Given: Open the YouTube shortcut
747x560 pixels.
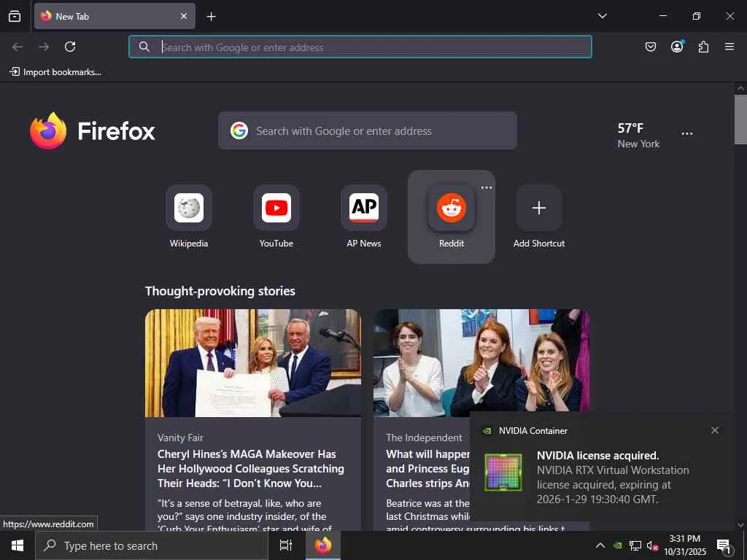Looking at the screenshot, I should [276, 217].
